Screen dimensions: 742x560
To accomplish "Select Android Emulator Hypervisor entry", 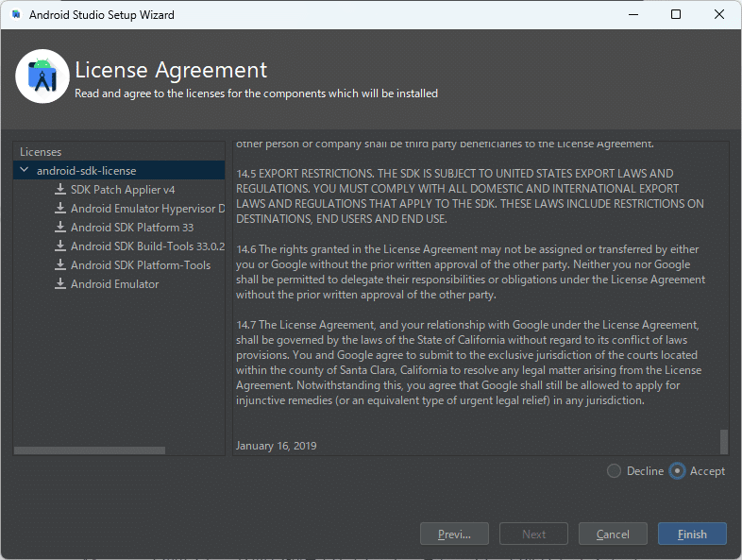I will [147, 209].
